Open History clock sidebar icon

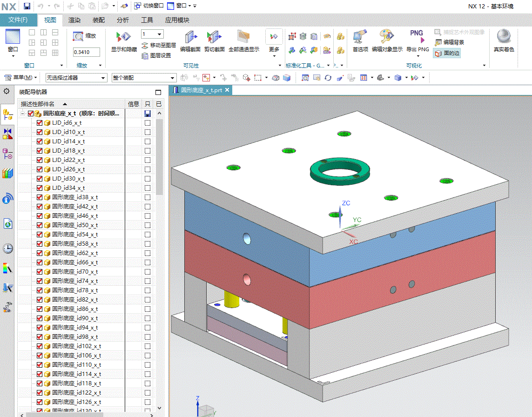coord(8,249)
